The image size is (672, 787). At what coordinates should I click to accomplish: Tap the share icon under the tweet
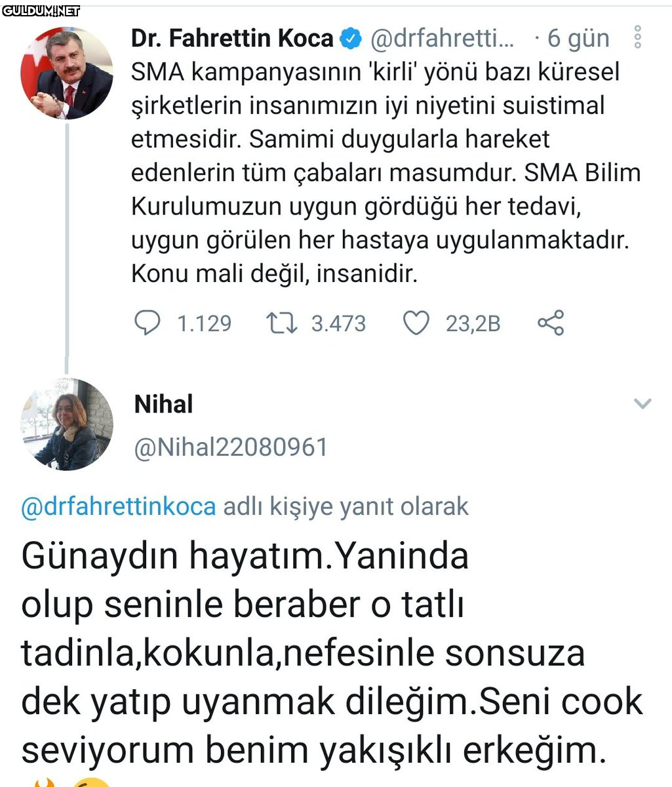(x=551, y=323)
